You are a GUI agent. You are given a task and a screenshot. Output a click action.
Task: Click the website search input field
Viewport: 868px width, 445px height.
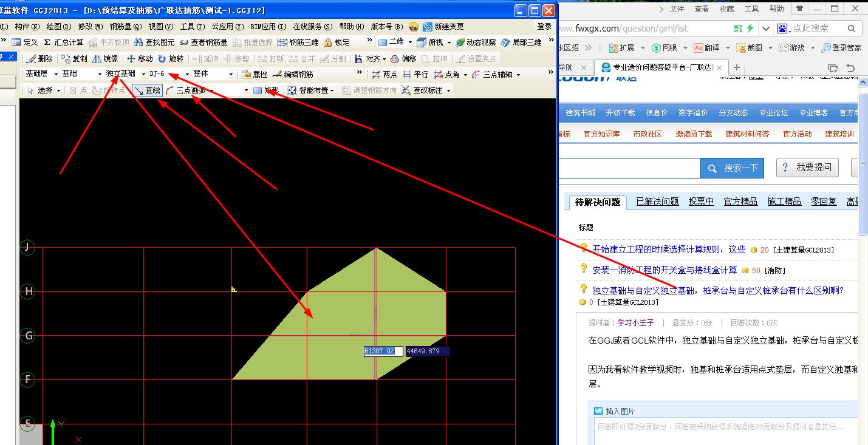point(629,168)
